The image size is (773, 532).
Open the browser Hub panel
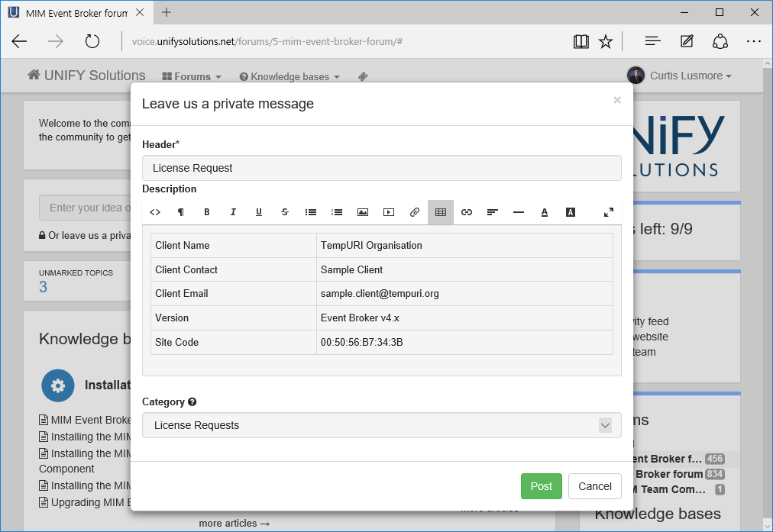pos(653,41)
